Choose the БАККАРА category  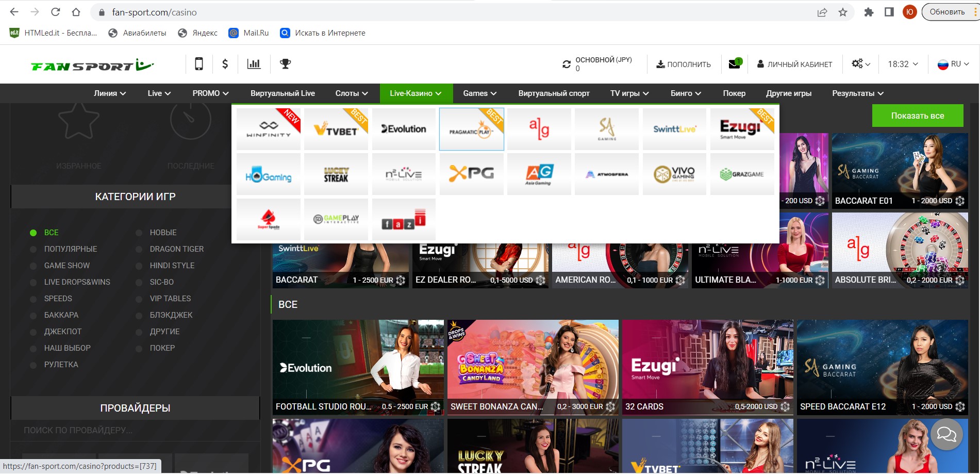61,315
